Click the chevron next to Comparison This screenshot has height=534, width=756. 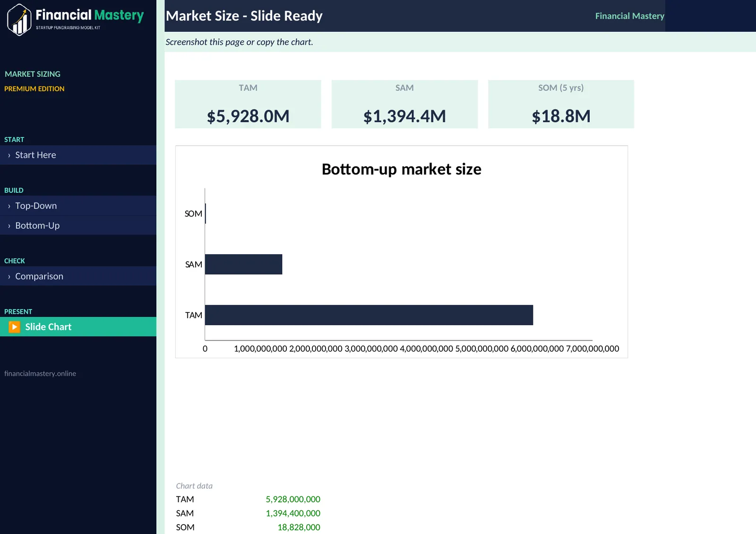[x=9, y=277]
